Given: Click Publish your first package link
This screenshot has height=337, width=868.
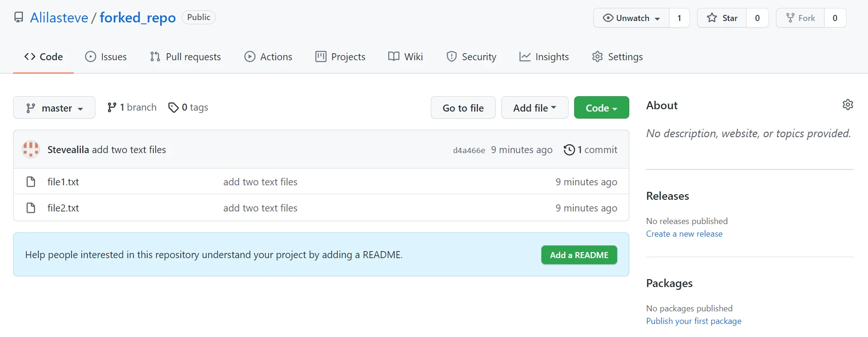Looking at the screenshot, I should point(694,321).
